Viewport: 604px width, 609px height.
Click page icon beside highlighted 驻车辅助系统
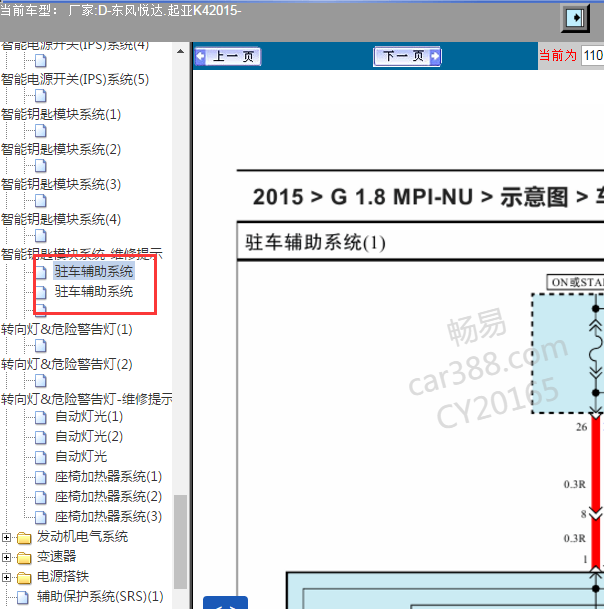click(41, 272)
